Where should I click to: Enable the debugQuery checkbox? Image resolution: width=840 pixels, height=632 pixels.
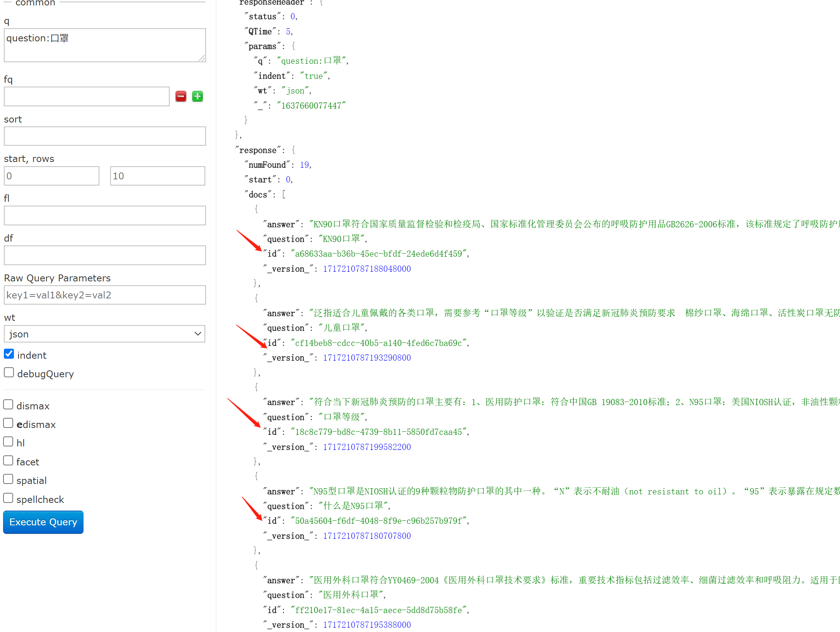point(9,373)
